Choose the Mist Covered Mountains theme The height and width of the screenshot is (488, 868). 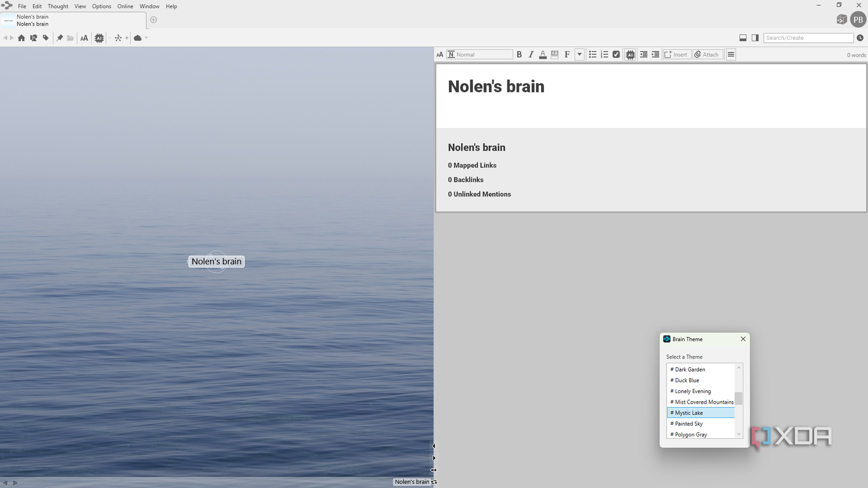click(701, 402)
